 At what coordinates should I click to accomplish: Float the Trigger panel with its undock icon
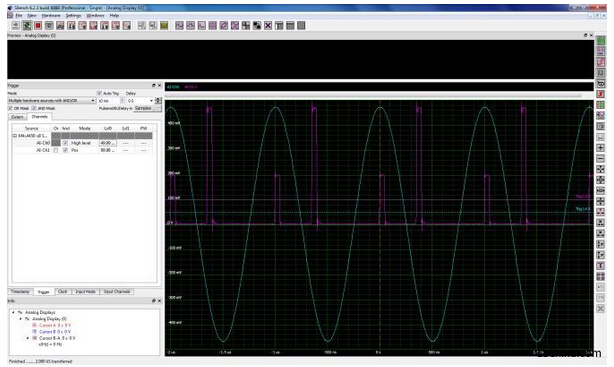(154, 85)
